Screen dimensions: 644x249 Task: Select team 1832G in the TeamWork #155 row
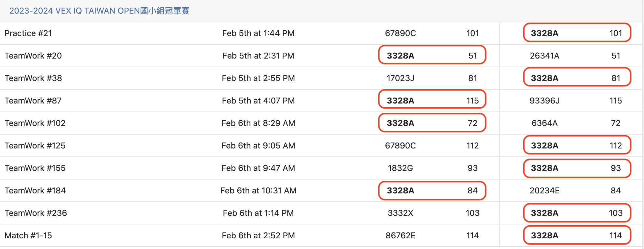tap(400, 168)
